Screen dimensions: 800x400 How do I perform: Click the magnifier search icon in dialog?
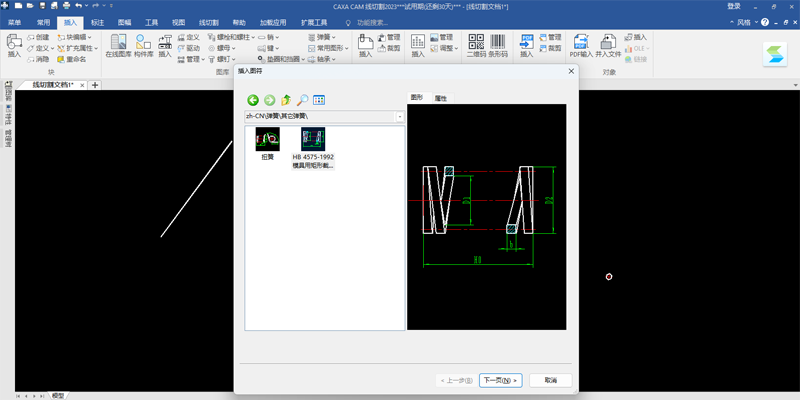point(303,100)
